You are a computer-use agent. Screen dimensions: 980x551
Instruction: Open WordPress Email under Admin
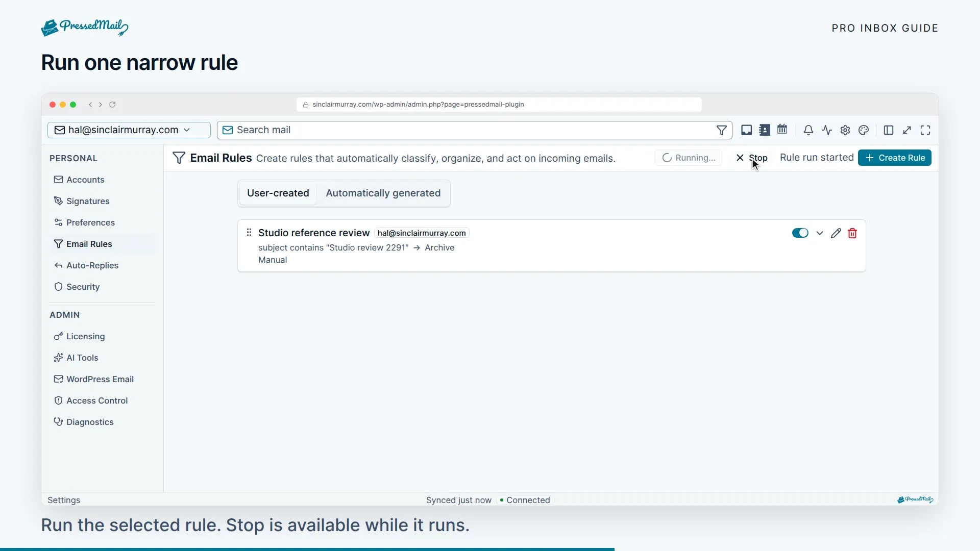pyautogui.click(x=102, y=379)
